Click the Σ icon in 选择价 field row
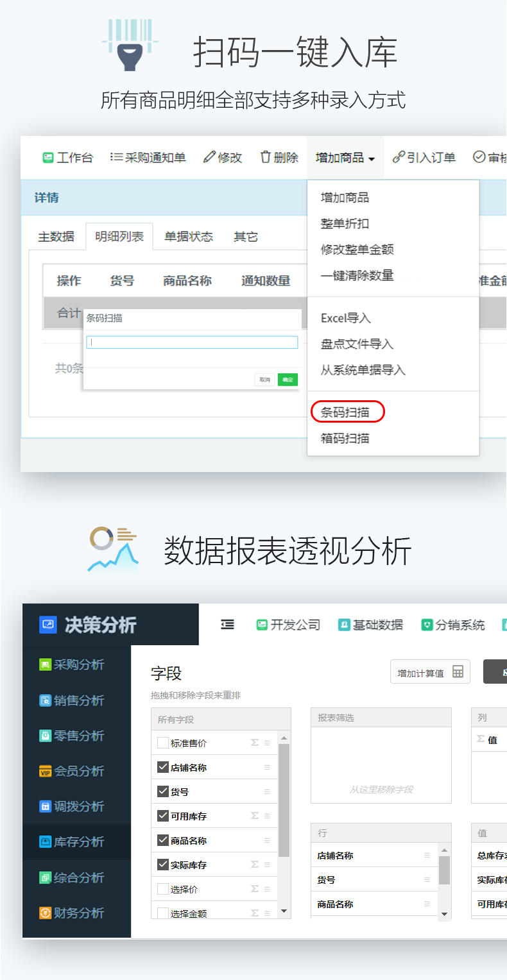The height and width of the screenshot is (980, 507). 254,889
